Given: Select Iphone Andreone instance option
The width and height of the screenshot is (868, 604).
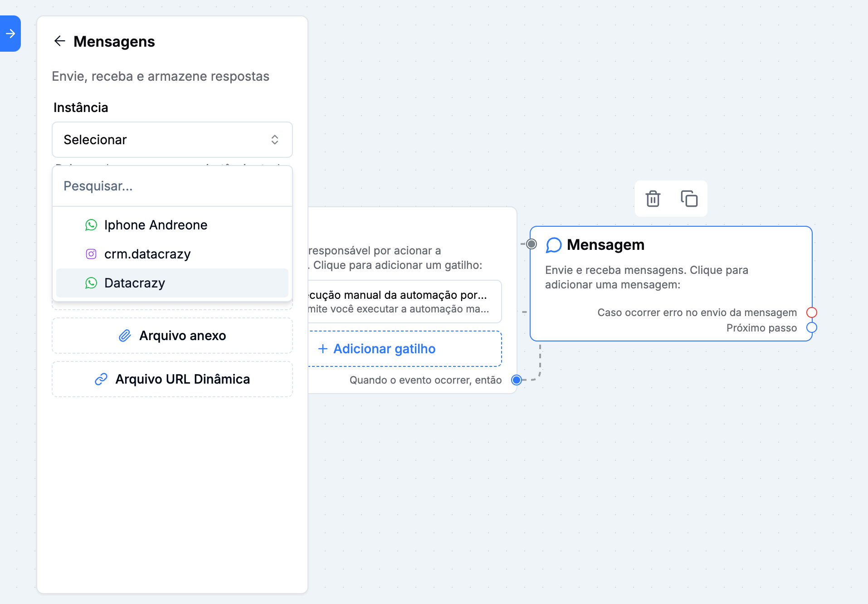Looking at the screenshot, I should [156, 225].
